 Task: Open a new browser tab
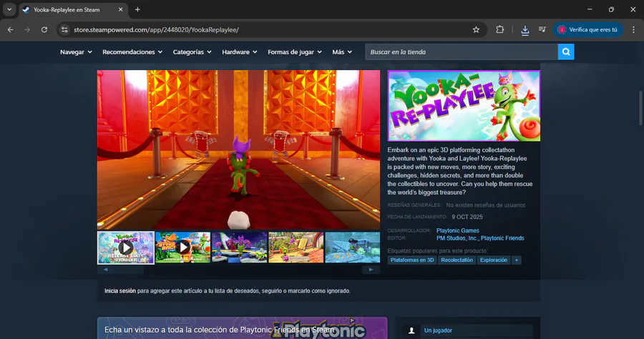(x=137, y=9)
